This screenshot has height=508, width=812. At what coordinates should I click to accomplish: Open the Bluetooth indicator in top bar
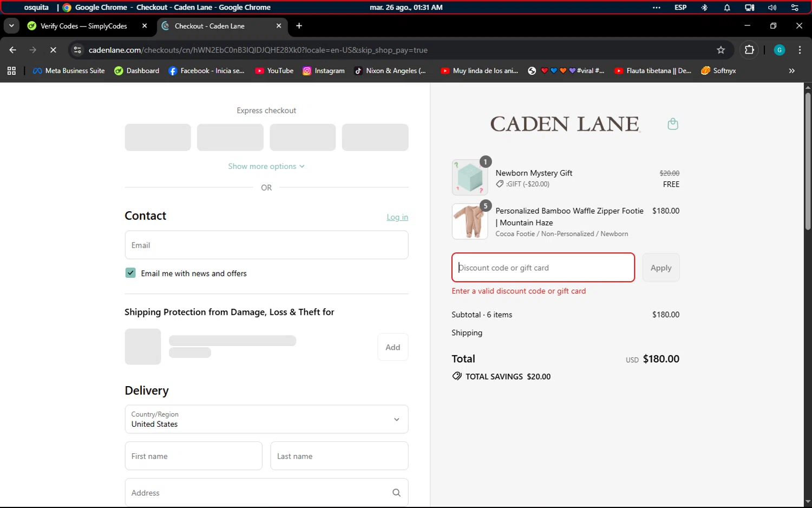click(x=704, y=8)
